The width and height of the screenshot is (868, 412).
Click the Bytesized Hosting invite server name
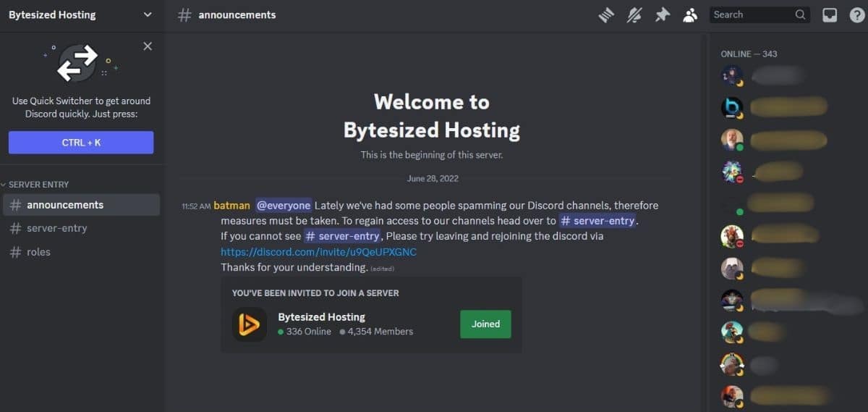click(x=321, y=317)
